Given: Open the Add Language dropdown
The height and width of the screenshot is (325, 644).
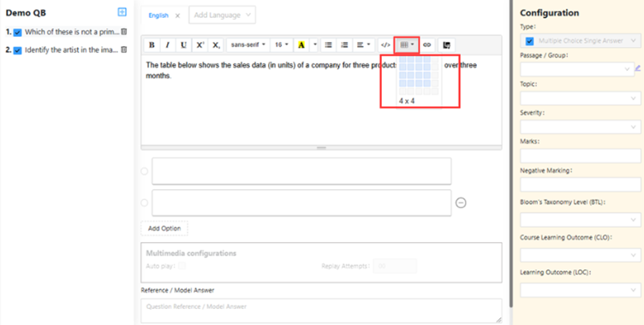Looking at the screenshot, I should (222, 15).
